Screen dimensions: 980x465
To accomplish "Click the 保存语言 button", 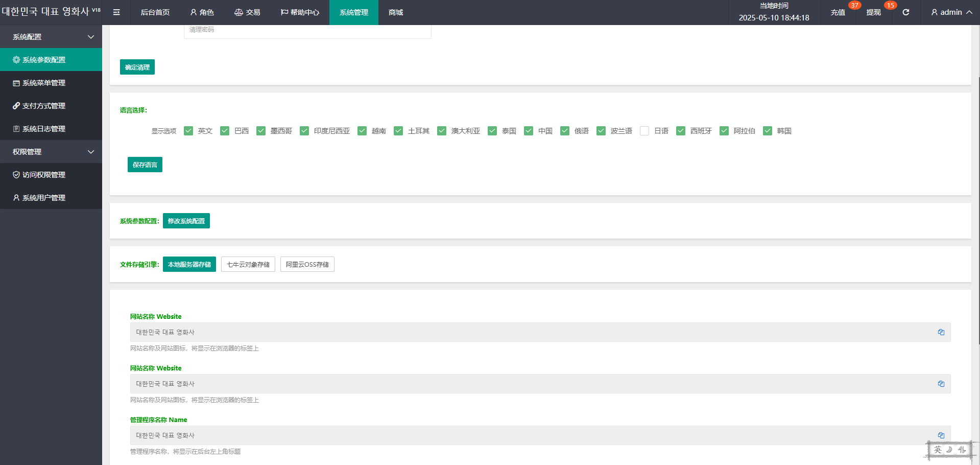I will coord(145,165).
